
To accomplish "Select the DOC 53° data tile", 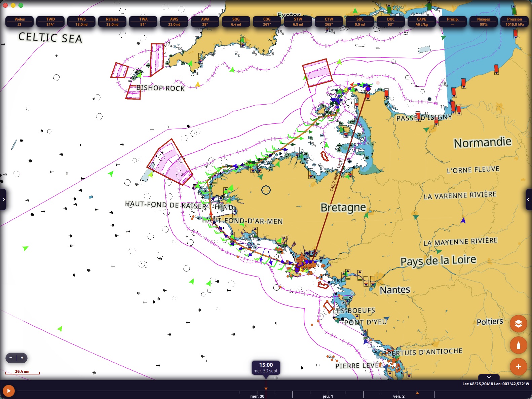I will pos(391,22).
